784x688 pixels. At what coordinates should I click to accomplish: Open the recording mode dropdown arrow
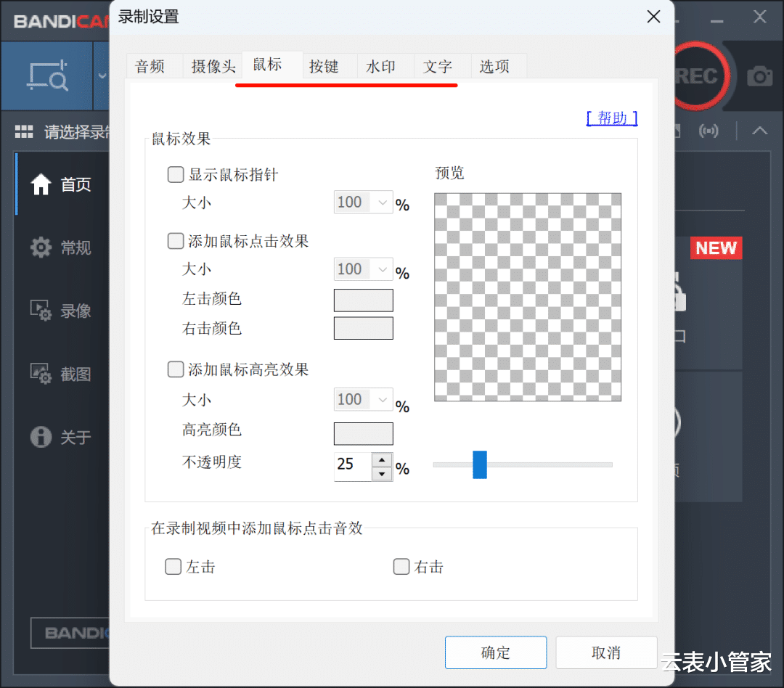coord(102,76)
